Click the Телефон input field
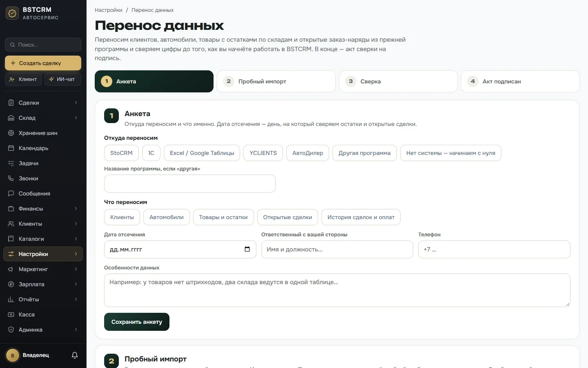 (x=494, y=249)
